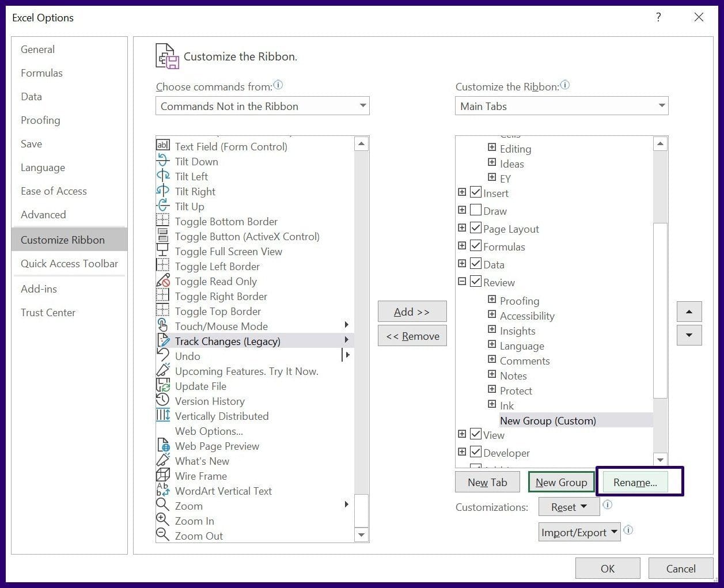Expand the Comments group node

[x=492, y=359]
